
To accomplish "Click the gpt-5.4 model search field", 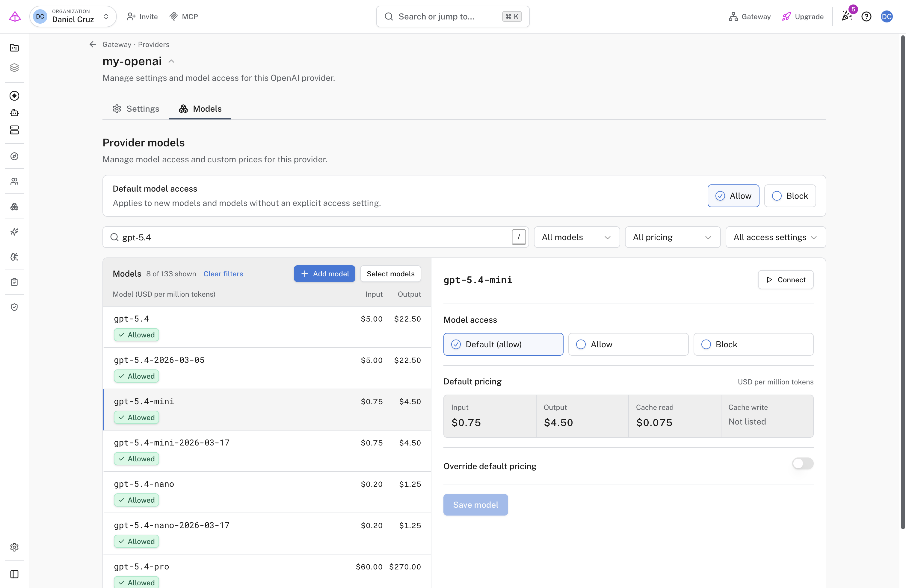I will [315, 237].
